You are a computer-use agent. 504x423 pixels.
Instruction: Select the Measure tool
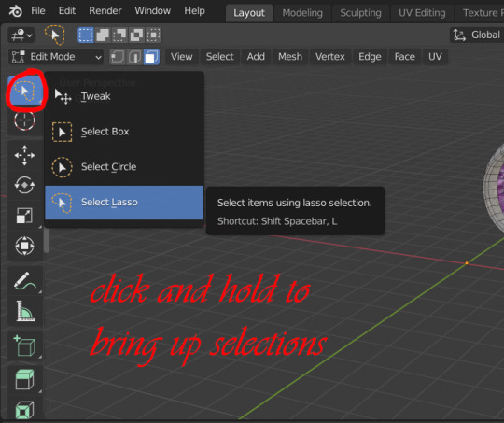pos(25,311)
